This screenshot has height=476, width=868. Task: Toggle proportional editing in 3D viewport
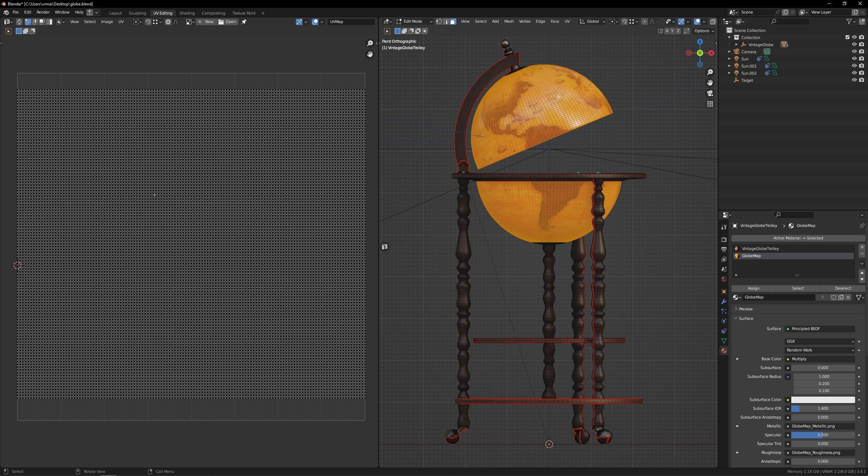point(644,21)
